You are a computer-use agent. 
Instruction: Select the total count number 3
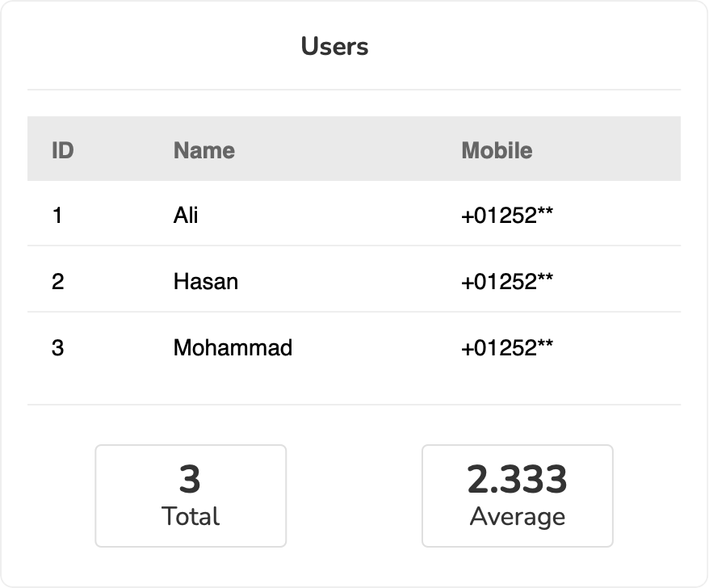click(x=190, y=480)
